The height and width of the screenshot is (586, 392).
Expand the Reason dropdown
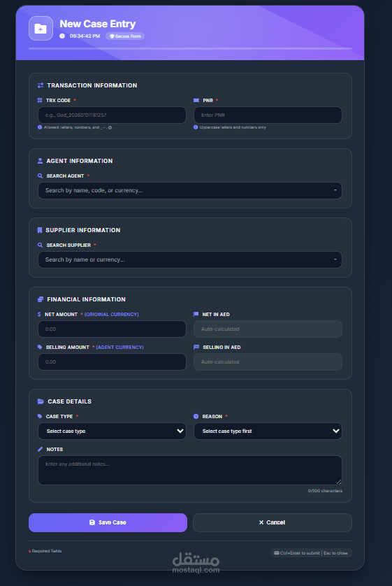[x=268, y=431]
